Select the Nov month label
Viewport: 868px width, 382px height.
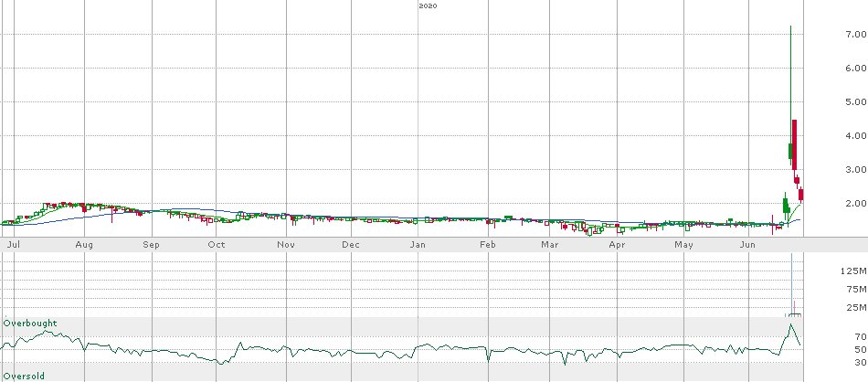284,245
